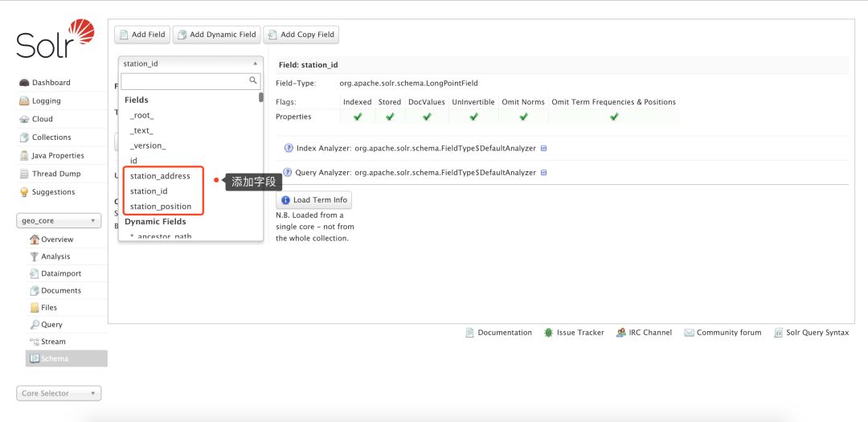Click the Suggestions label
Image resolution: width=868 pixels, height=422 pixels.
[53, 192]
